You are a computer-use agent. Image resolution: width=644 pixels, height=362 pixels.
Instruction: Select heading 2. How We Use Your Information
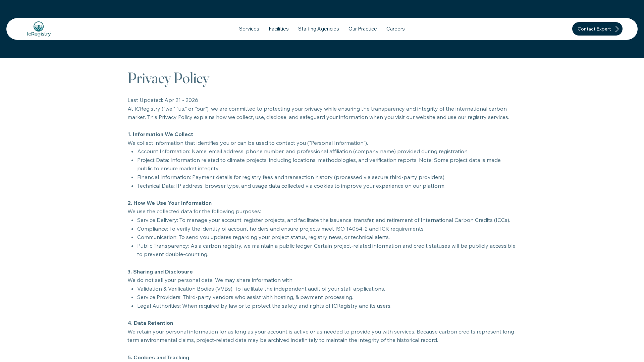[x=169, y=203]
